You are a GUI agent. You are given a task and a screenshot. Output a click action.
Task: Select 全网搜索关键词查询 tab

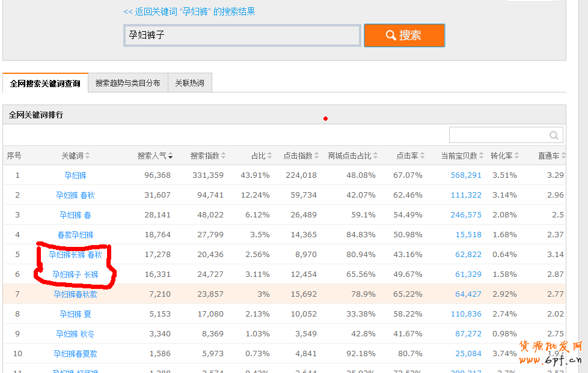click(45, 83)
